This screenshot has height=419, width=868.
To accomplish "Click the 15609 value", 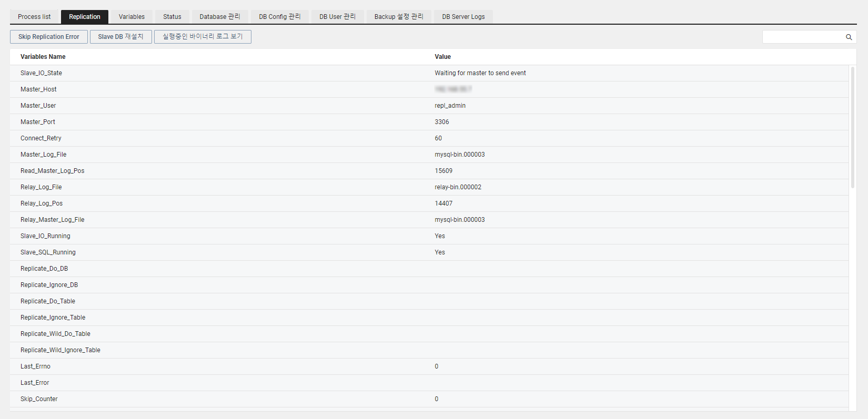I will [443, 171].
